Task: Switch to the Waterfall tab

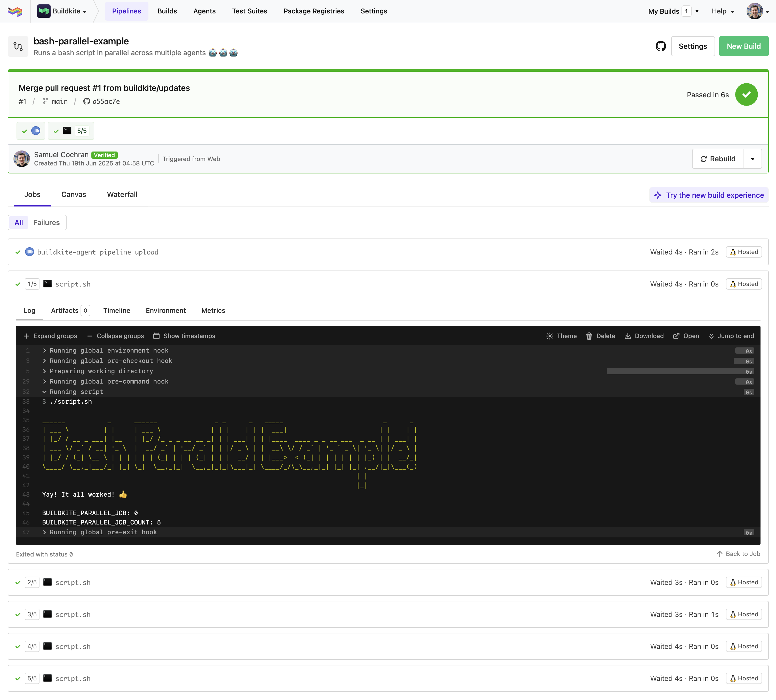Action: (122, 194)
